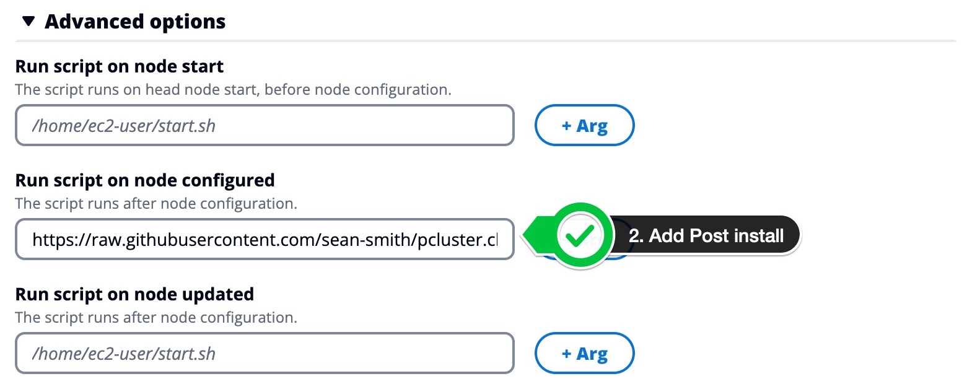
Task: Click 'Run script on node configured' label
Action: 145,180
